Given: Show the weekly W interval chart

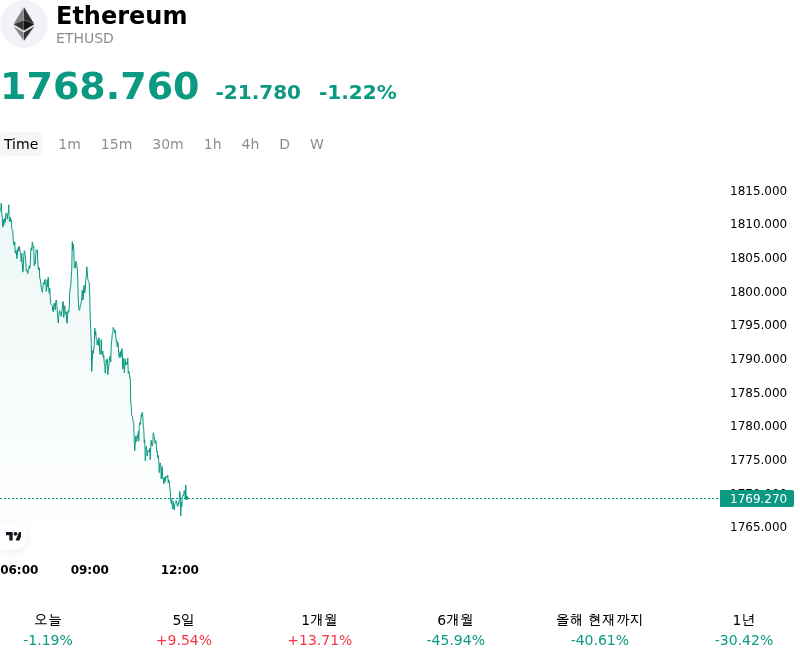Looking at the screenshot, I should pyautogui.click(x=317, y=144).
